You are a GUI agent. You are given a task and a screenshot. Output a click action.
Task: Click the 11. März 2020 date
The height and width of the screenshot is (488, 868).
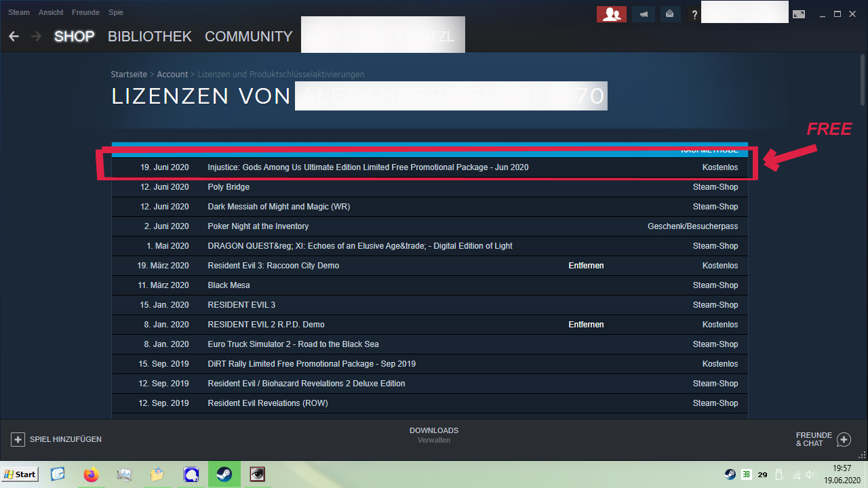click(x=164, y=285)
